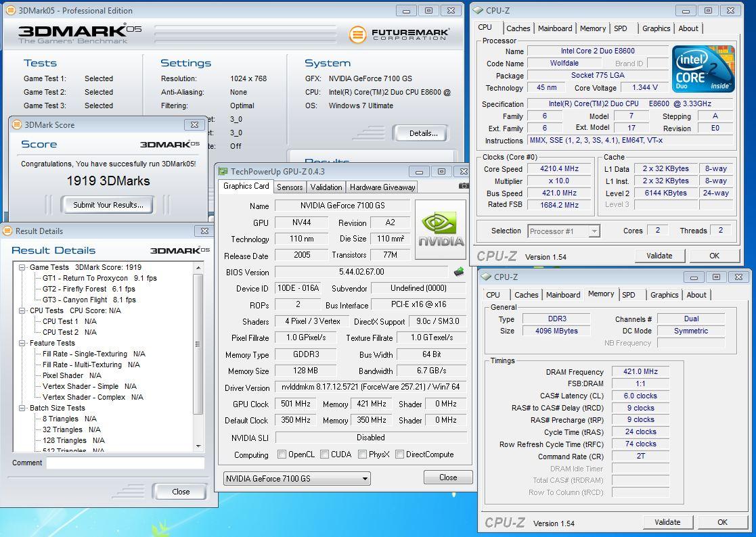Collapse the Game Tests tree node
The image size is (756, 537).
point(22,267)
